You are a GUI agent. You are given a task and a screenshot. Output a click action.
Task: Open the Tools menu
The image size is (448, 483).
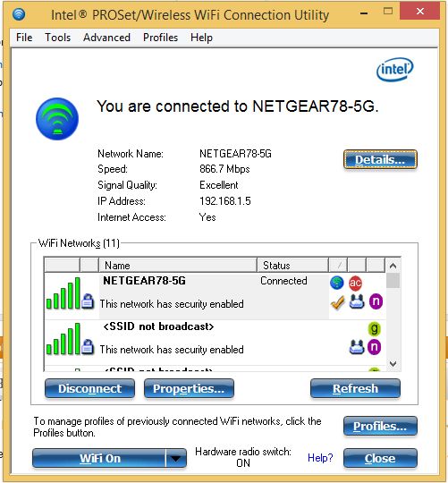click(57, 38)
